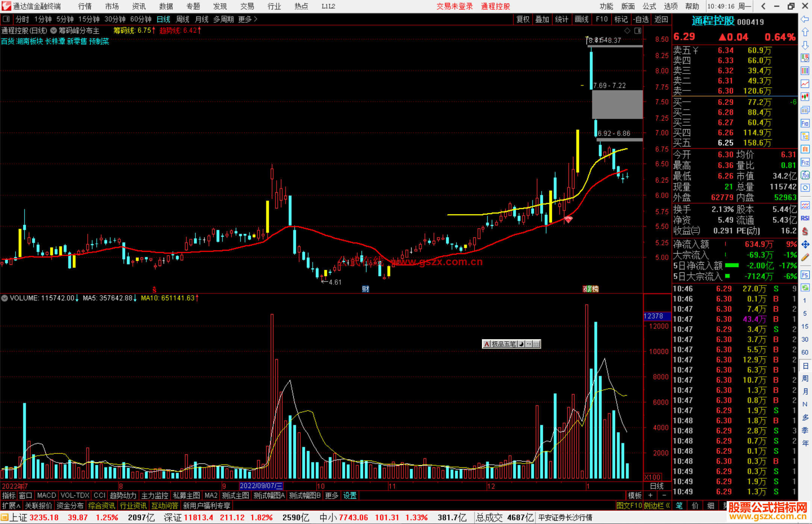Click the zoom in plus button near 模板

(650, 495)
